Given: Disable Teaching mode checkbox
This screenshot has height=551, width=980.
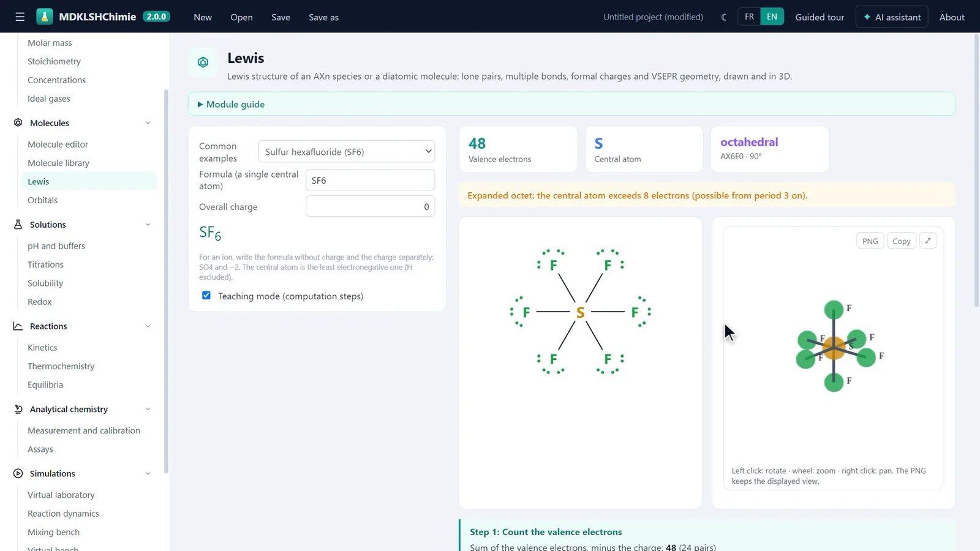Looking at the screenshot, I should (206, 295).
